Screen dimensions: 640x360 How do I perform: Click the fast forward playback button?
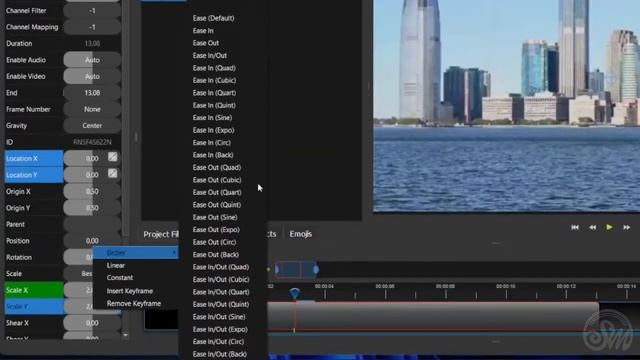point(627,227)
